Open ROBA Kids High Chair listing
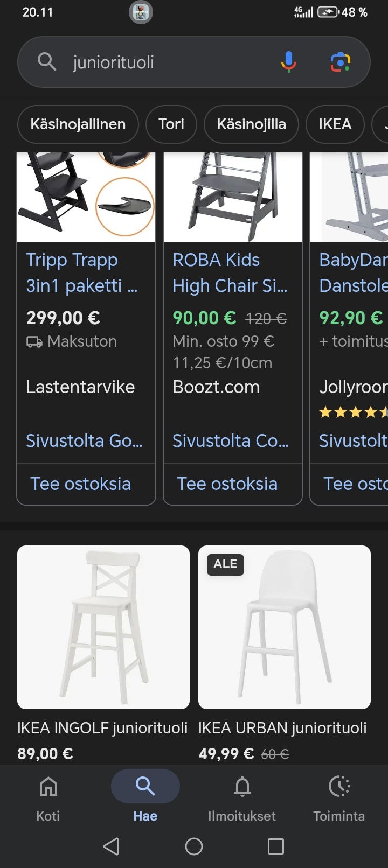The width and height of the screenshot is (388, 868). (x=230, y=272)
